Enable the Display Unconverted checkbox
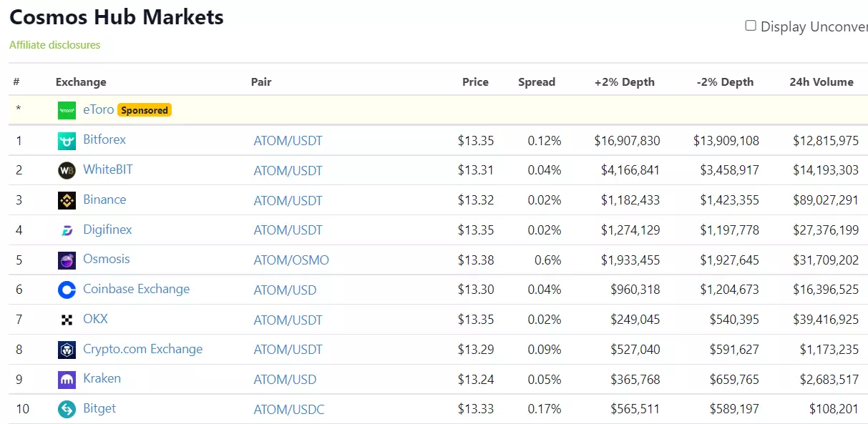The width and height of the screenshot is (868, 424). tap(751, 26)
